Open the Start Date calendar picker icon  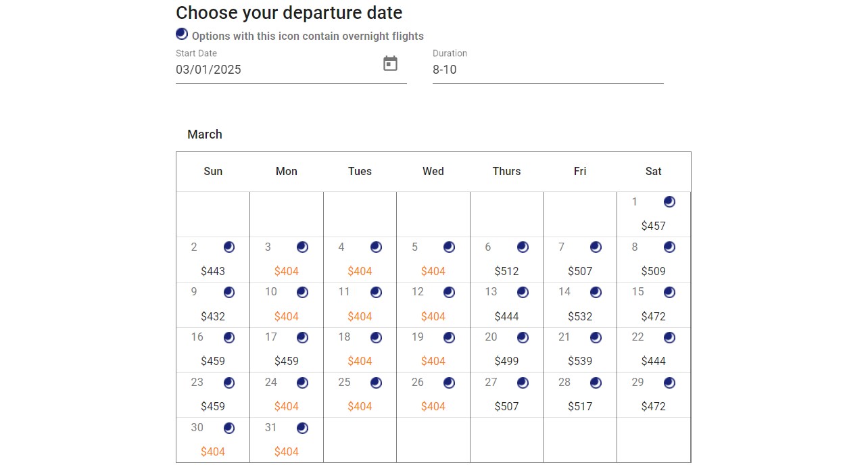(390, 63)
